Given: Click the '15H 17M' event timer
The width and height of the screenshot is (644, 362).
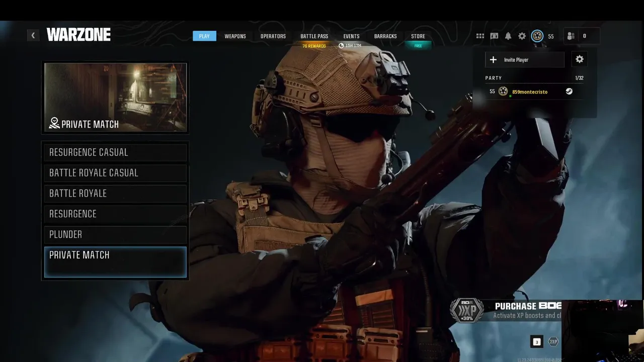Looking at the screenshot, I should pyautogui.click(x=350, y=46).
